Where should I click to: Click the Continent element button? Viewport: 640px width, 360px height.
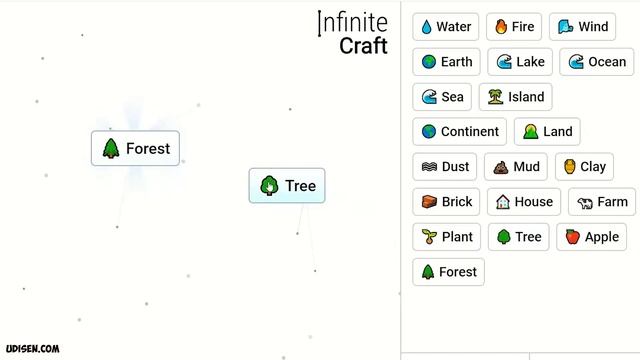[460, 132]
